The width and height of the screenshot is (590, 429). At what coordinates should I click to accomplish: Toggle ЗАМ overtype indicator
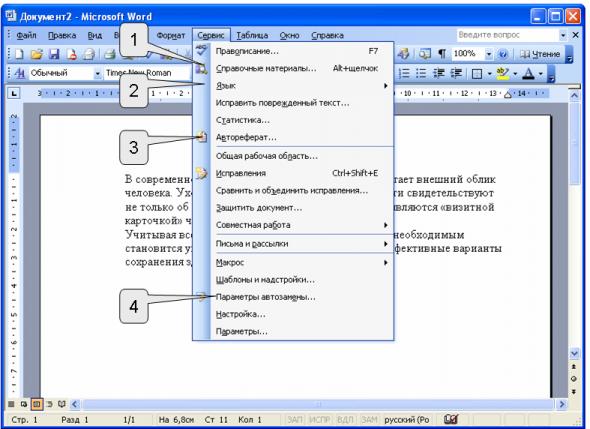369,419
